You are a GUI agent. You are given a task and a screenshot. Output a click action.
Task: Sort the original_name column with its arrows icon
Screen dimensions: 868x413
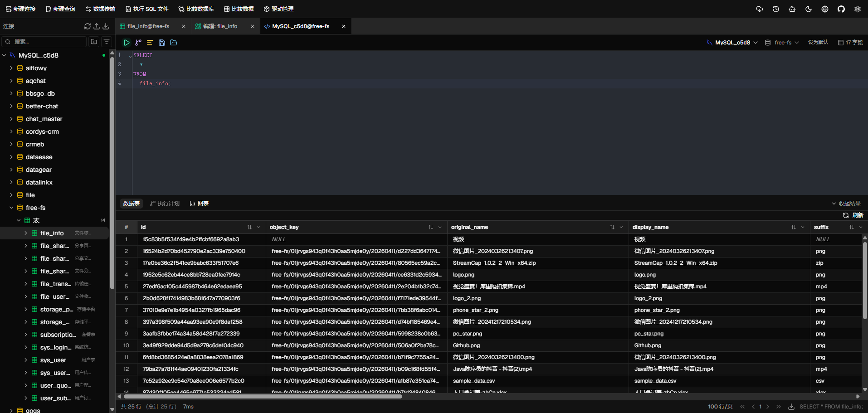(x=612, y=227)
